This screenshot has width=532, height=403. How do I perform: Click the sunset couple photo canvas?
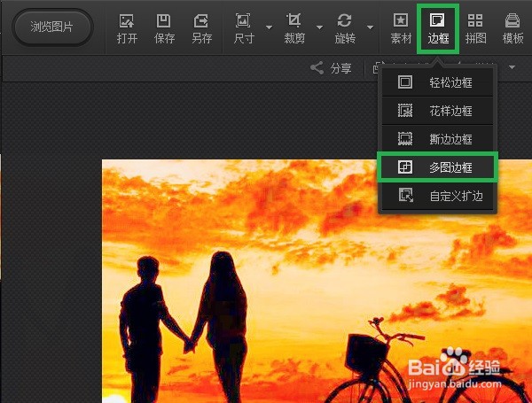tap(317, 281)
